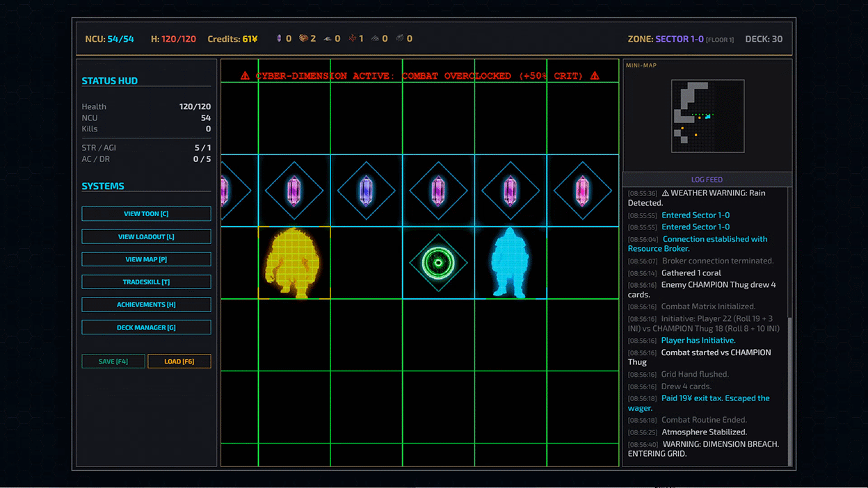Screen dimensions: 868x488
Task: Click the SYSTEMS heading
Action: [103, 186]
